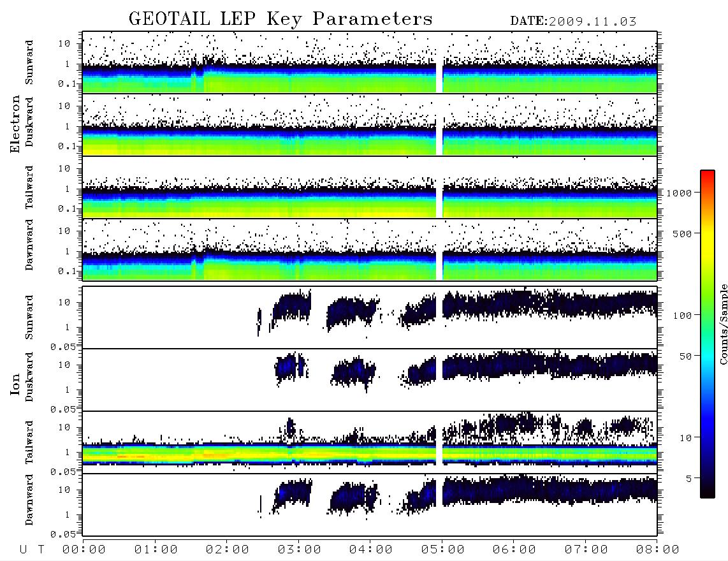Click the "07:00" time axis label

coord(586,550)
